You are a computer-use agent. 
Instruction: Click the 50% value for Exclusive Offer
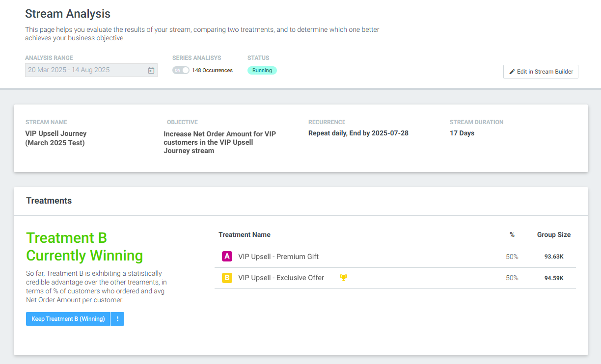[512, 278]
